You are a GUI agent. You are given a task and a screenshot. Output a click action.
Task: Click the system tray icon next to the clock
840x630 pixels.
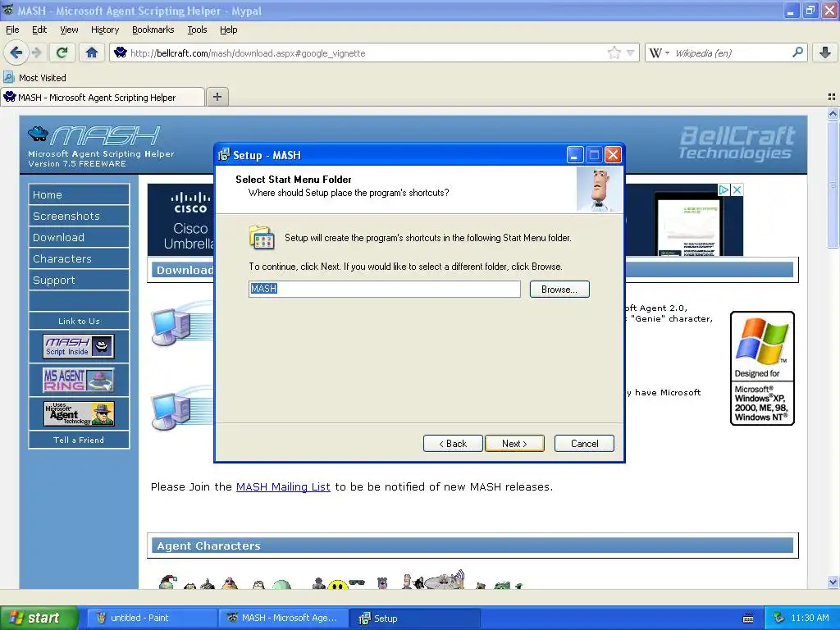[x=779, y=618]
